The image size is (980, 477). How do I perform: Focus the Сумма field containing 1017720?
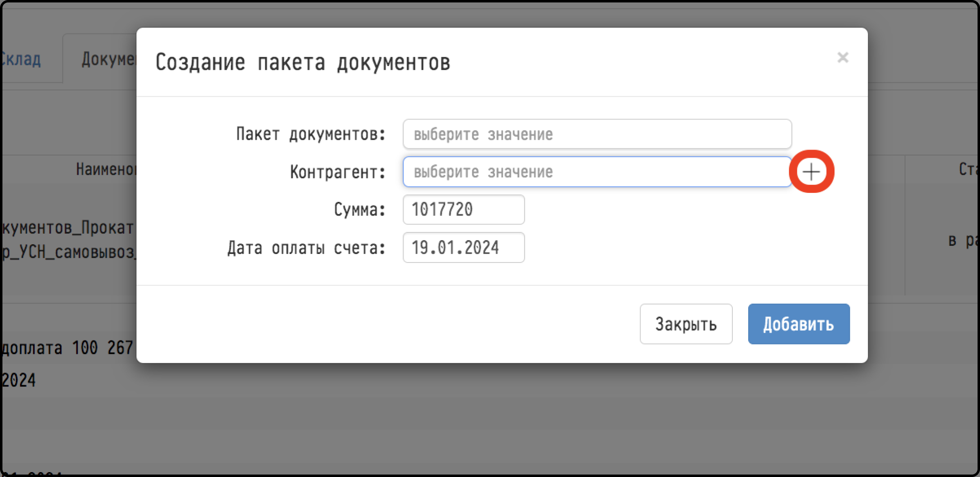(463, 210)
